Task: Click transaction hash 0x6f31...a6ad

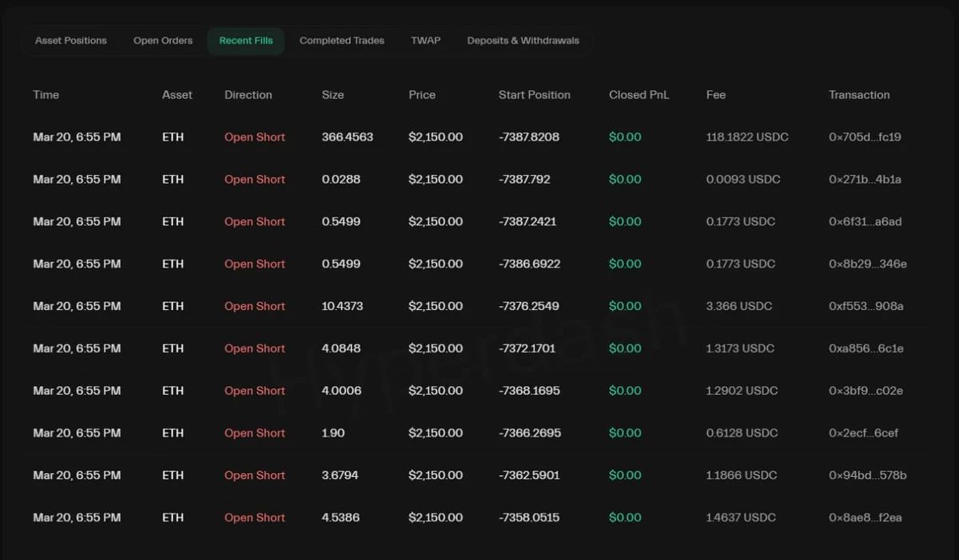Action: point(865,222)
